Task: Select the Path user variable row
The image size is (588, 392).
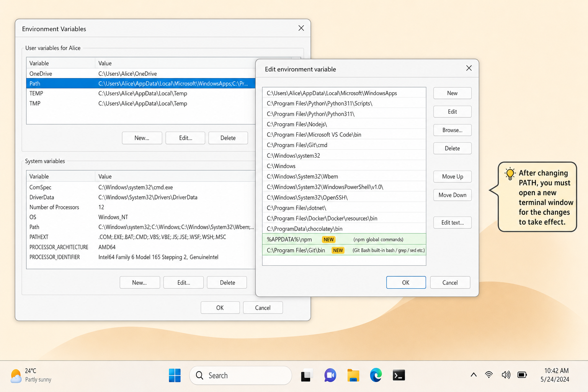Action: point(141,83)
